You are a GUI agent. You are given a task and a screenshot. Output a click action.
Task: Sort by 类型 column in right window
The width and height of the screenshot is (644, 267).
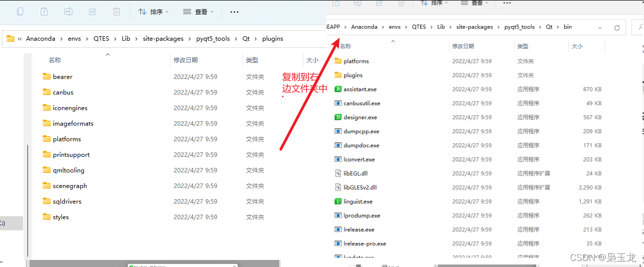(523, 46)
